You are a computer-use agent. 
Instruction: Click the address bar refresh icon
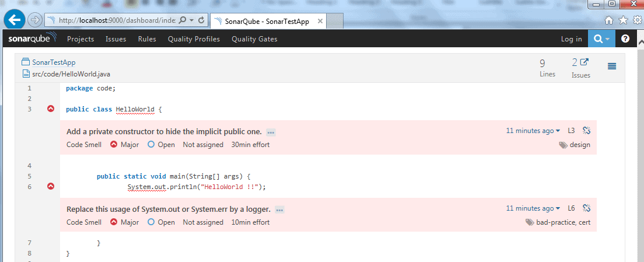click(x=201, y=20)
